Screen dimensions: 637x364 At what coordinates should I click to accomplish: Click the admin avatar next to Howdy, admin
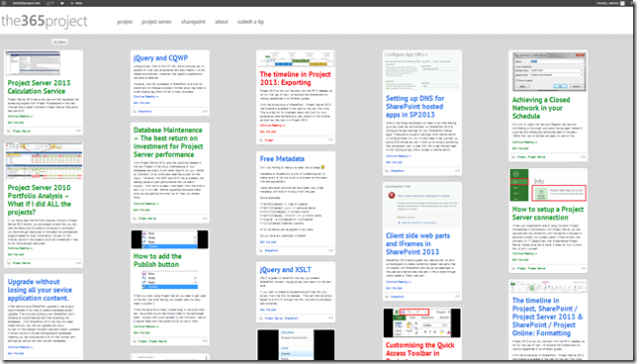[x=623, y=3]
